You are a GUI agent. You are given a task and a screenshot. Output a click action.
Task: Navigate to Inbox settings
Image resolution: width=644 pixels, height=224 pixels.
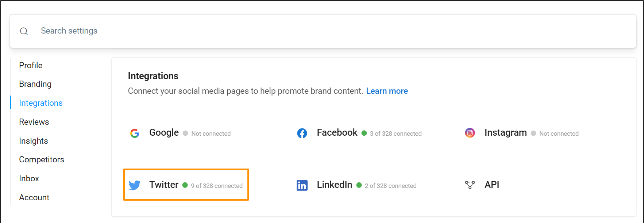click(x=29, y=179)
